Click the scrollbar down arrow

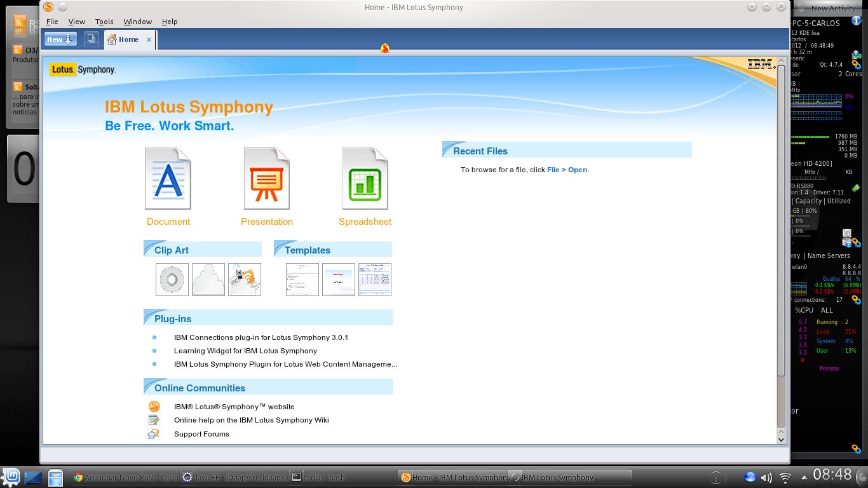(782, 439)
